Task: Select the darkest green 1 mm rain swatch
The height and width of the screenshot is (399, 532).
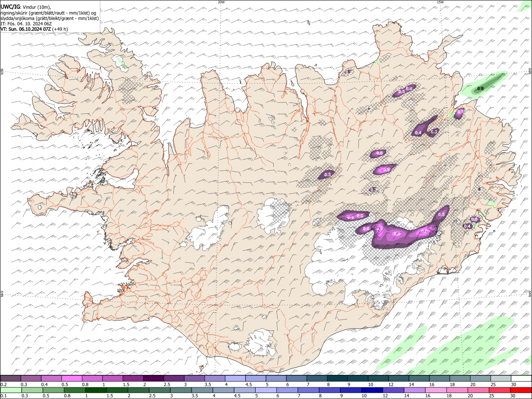Action: click(95, 390)
